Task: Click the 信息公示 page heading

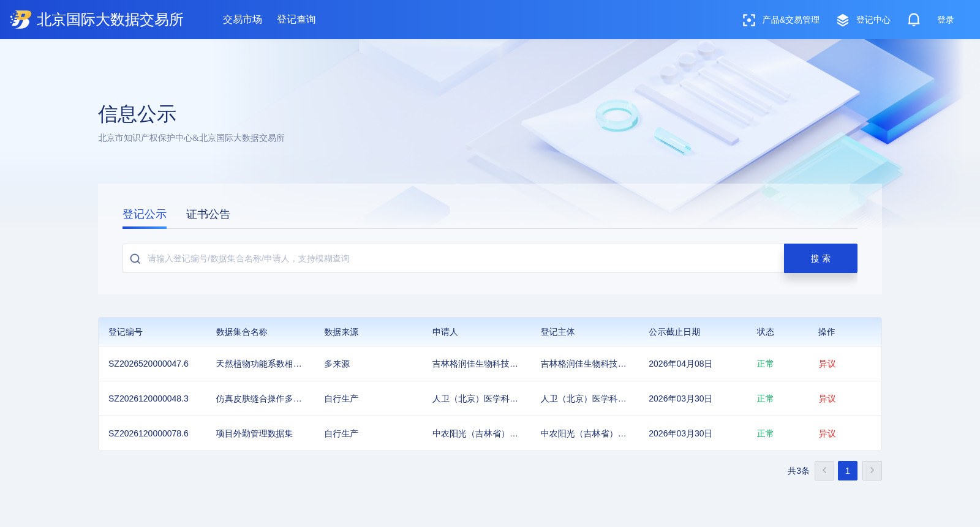Action: pos(137,114)
